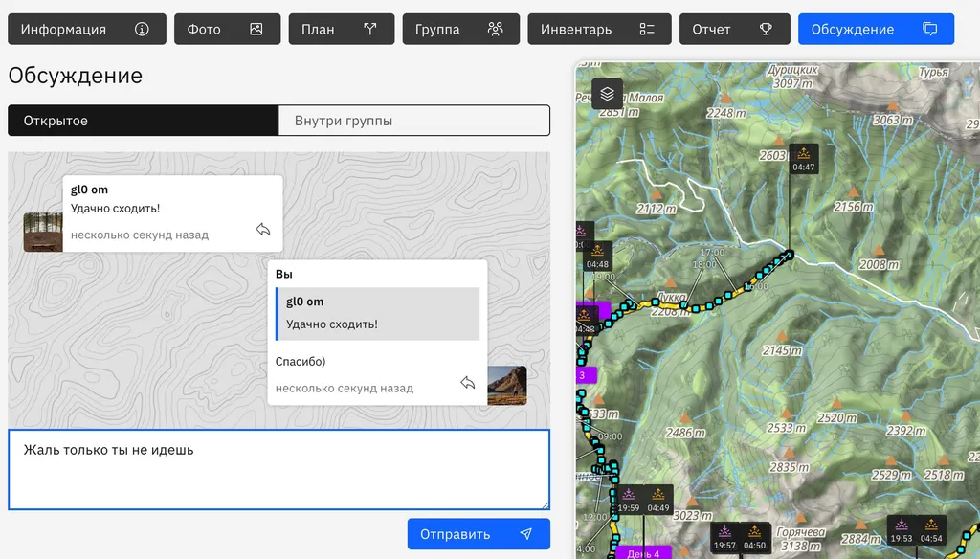Click the message text input field
Viewport: 980px width, 559px height.
(x=278, y=469)
